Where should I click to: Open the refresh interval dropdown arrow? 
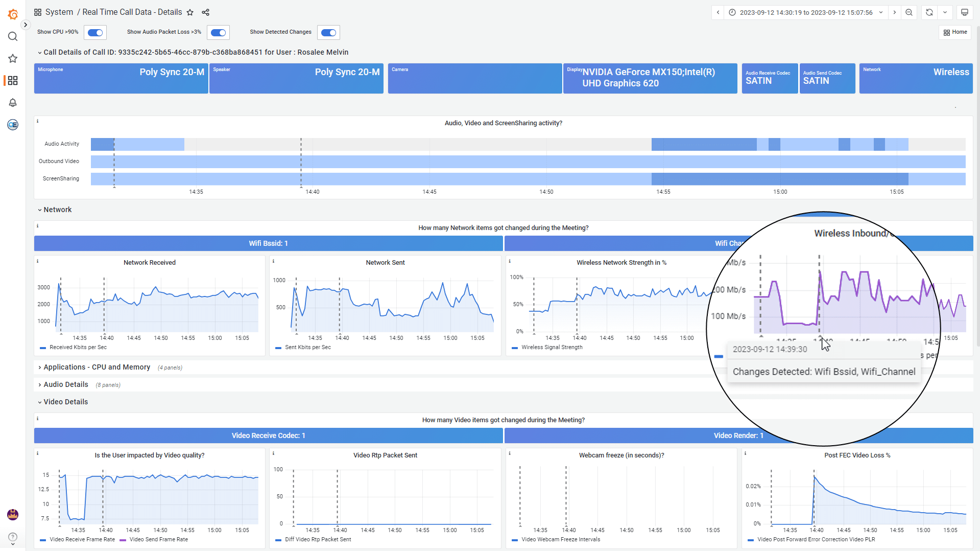945,12
